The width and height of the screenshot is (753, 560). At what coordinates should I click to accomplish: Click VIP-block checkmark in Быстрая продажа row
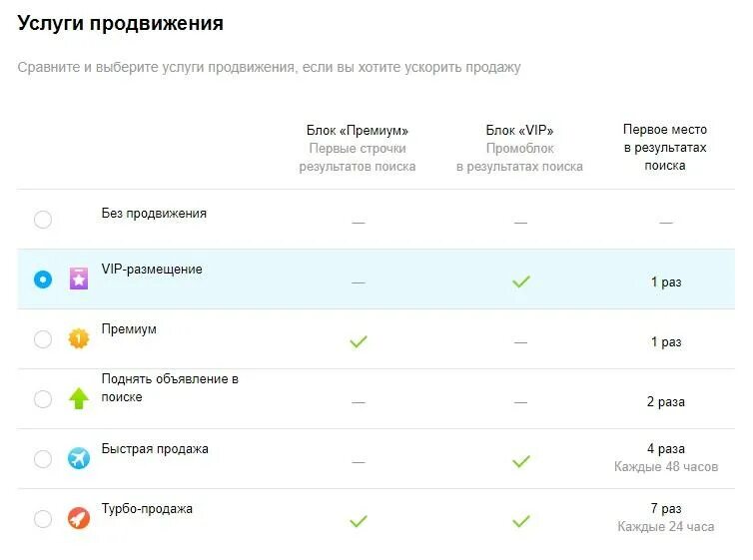point(521,461)
